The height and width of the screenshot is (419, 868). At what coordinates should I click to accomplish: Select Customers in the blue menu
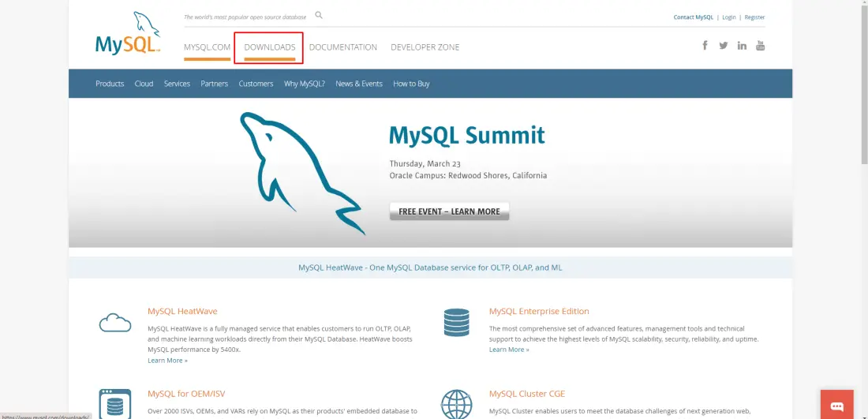pyautogui.click(x=256, y=84)
